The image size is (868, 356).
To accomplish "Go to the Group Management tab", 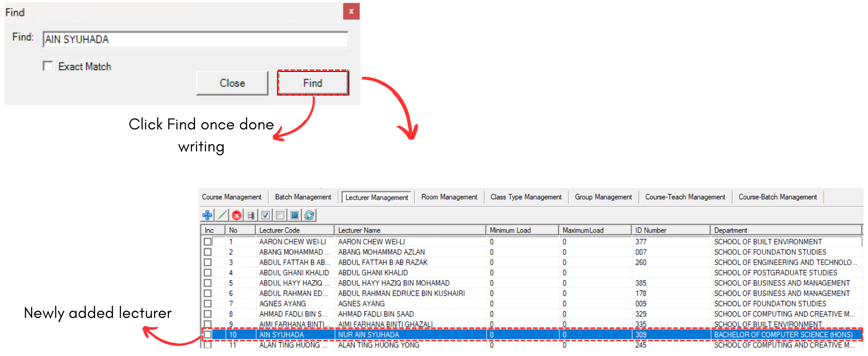I will [603, 197].
